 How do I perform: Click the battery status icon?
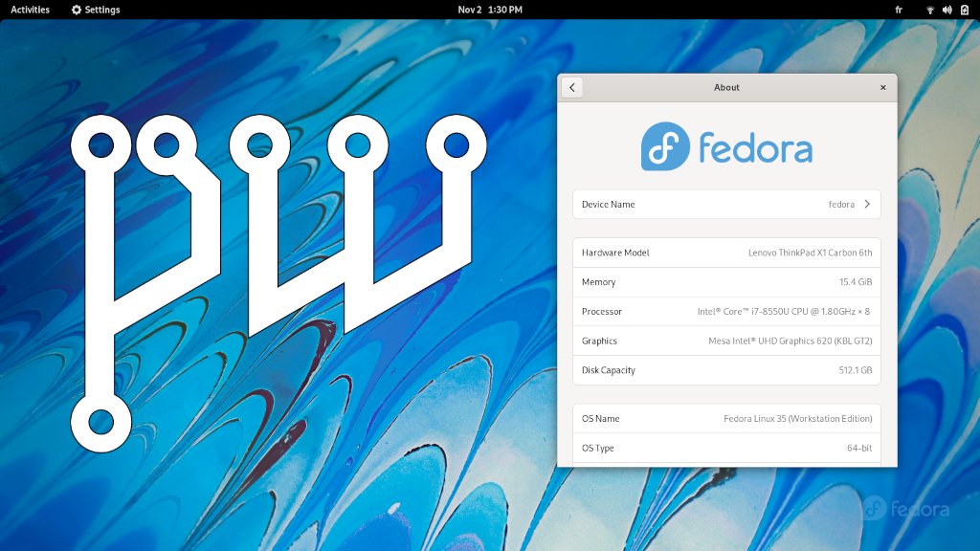pyautogui.click(x=965, y=10)
